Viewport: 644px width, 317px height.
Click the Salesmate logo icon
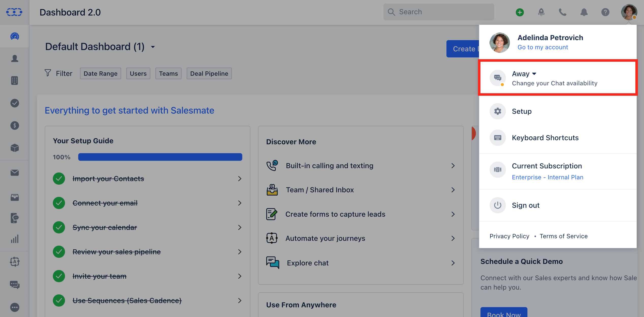pos(14,12)
